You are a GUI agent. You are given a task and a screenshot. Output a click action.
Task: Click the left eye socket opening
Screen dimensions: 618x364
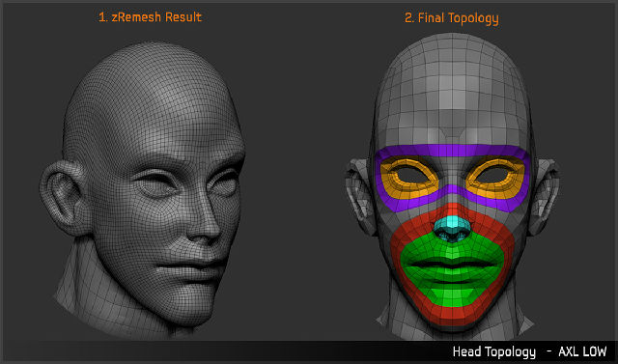(409, 176)
